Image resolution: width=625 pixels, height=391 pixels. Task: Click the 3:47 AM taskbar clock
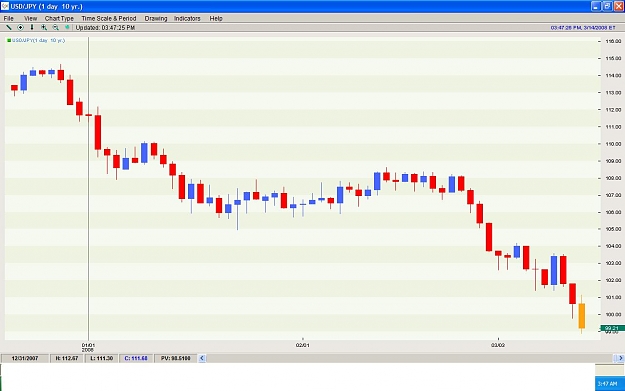tap(608, 384)
